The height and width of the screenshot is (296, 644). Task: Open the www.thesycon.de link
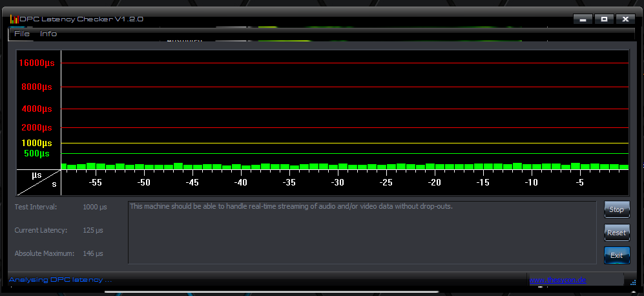pyautogui.click(x=556, y=280)
